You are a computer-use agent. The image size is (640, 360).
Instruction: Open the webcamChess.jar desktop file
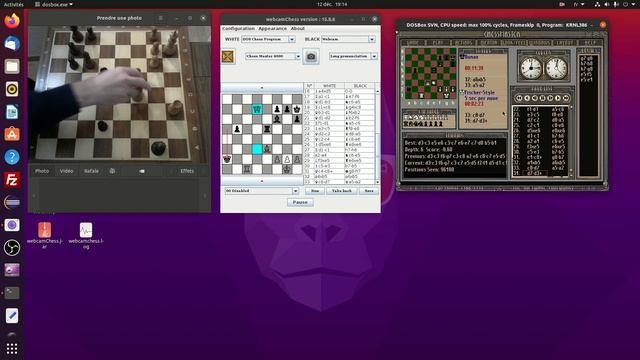point(44,235)
